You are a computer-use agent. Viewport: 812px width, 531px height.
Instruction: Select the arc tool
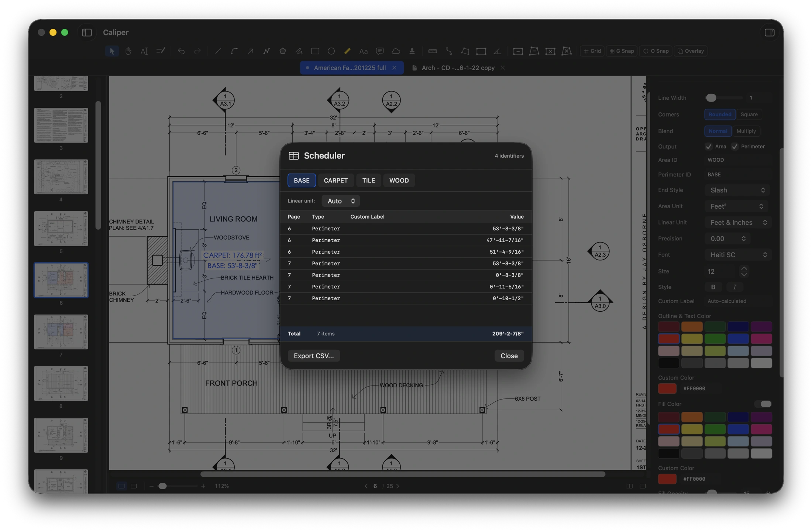pos(234,51)
